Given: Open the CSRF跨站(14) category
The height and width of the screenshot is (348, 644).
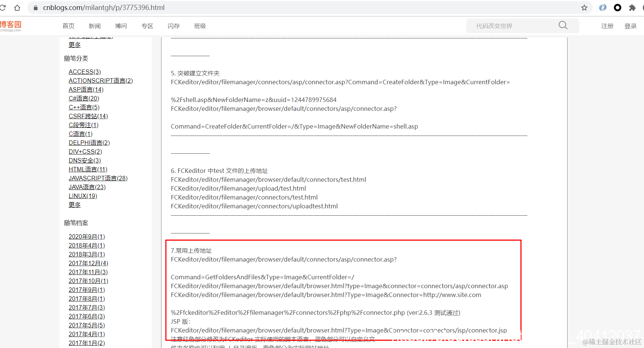Looking at the screenshot, I should click(x=88, y=116).
